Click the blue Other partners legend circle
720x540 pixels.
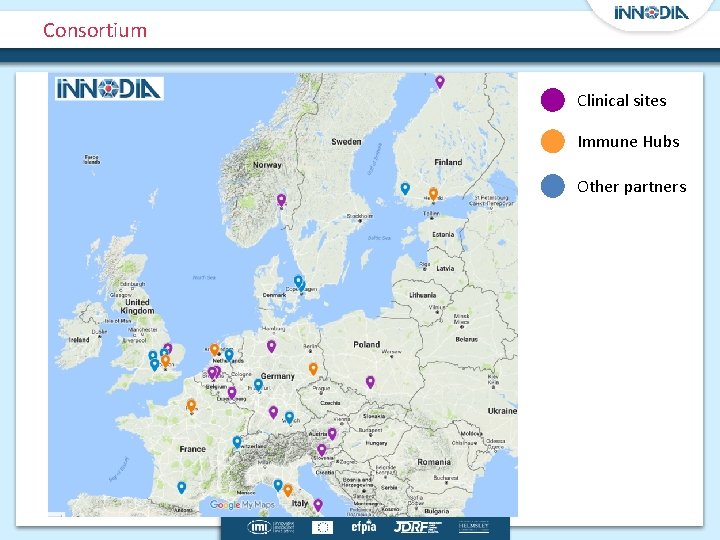click(552, 186)
